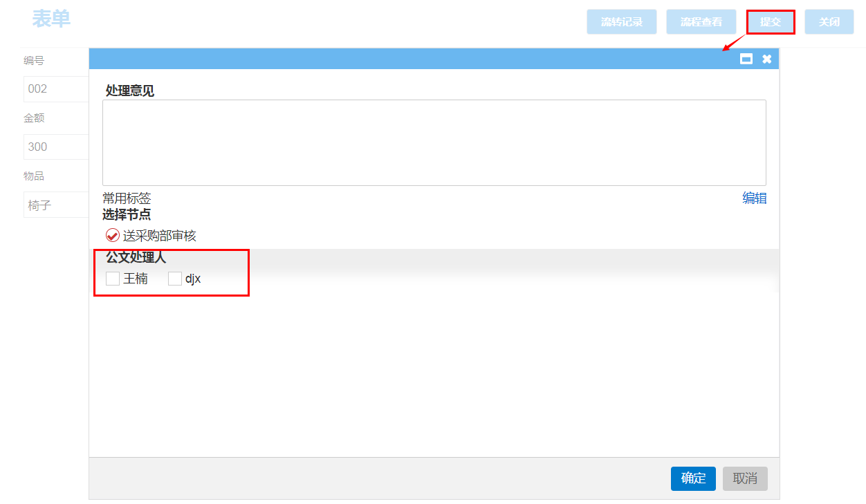Close the dialog with the X icon
Image resolution: width=866 pixels, height=504 pixels.
[767, 59]
